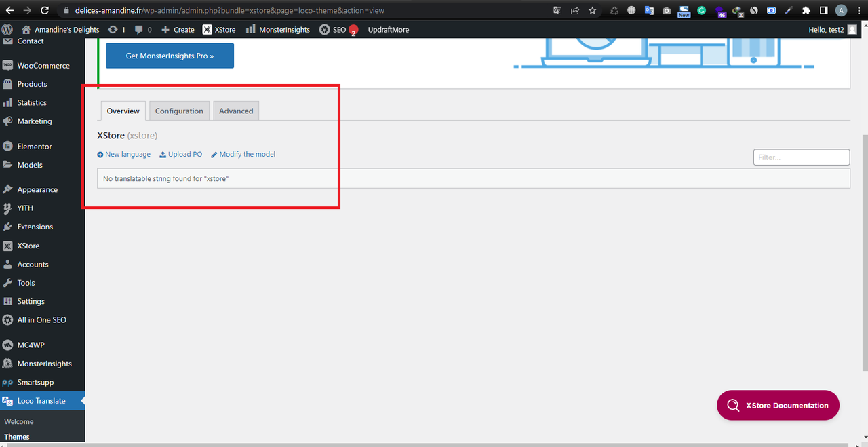
Task: Open SEO menu in the admin bar
Action: coord(338,30)
